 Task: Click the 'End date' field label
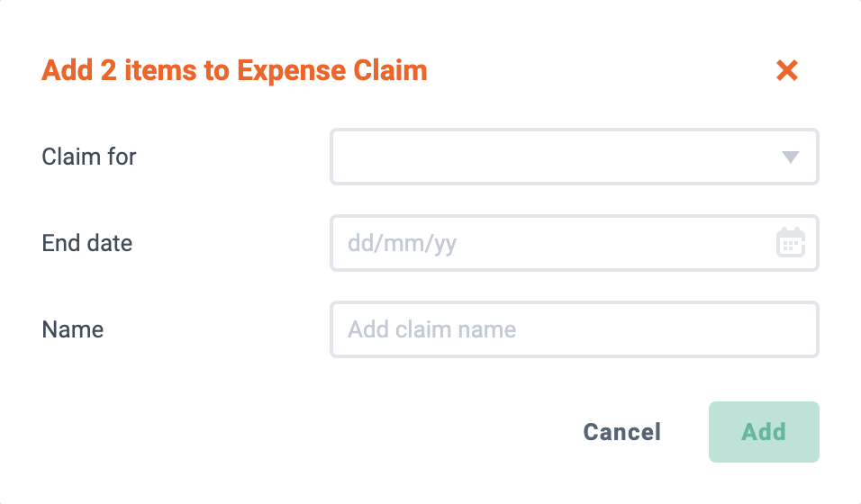[86, 243]
